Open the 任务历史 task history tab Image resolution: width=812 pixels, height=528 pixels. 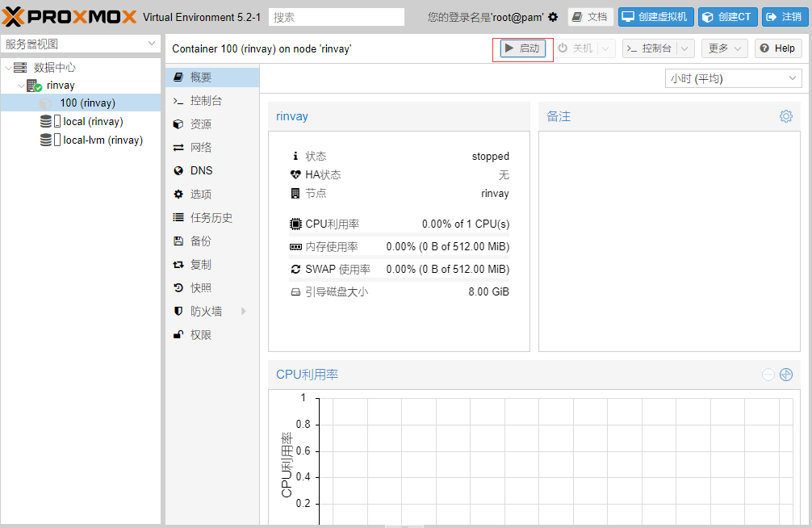coord(212,218)
